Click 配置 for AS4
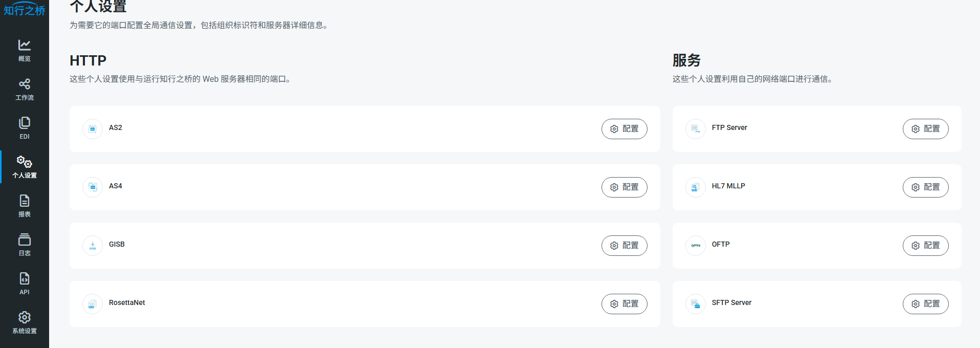 pyautogui.click(x=624, y=187)
